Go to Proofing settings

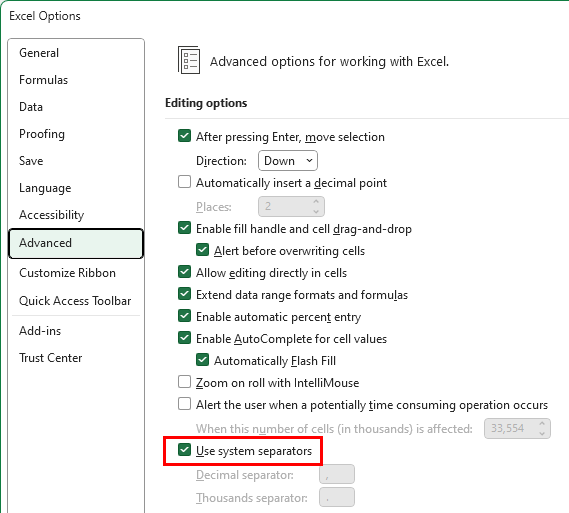[42, 134]
